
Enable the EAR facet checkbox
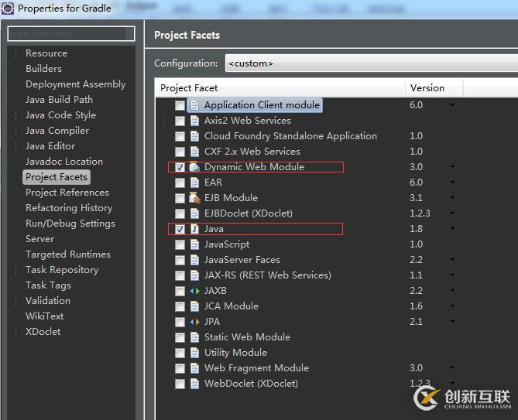(180, 183)
